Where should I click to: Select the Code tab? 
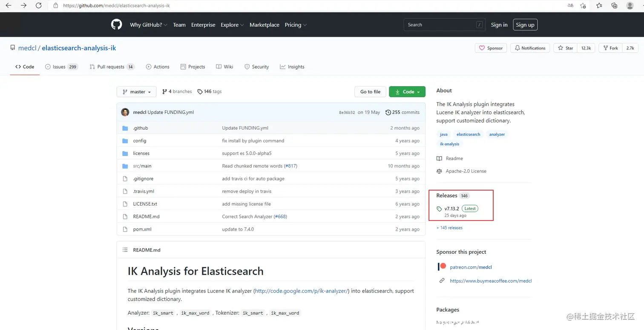pyautogui.click(x=25, y=67)
